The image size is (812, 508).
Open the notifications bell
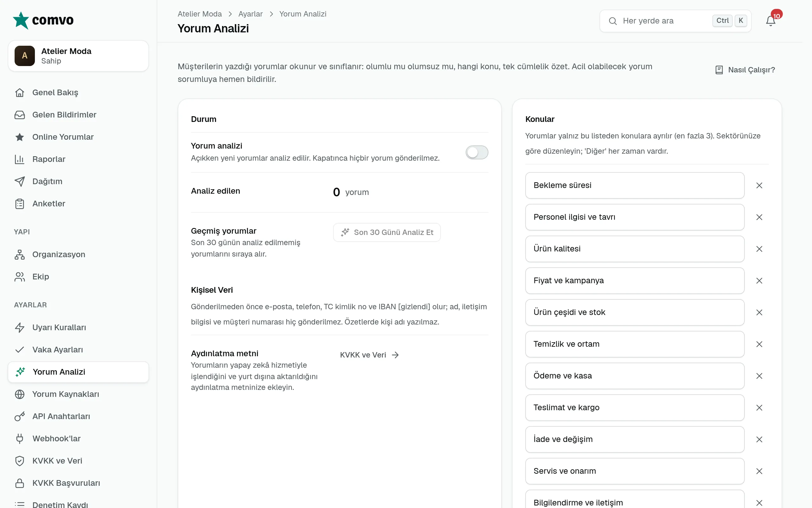pyautogui.click(x=770, y=21)
